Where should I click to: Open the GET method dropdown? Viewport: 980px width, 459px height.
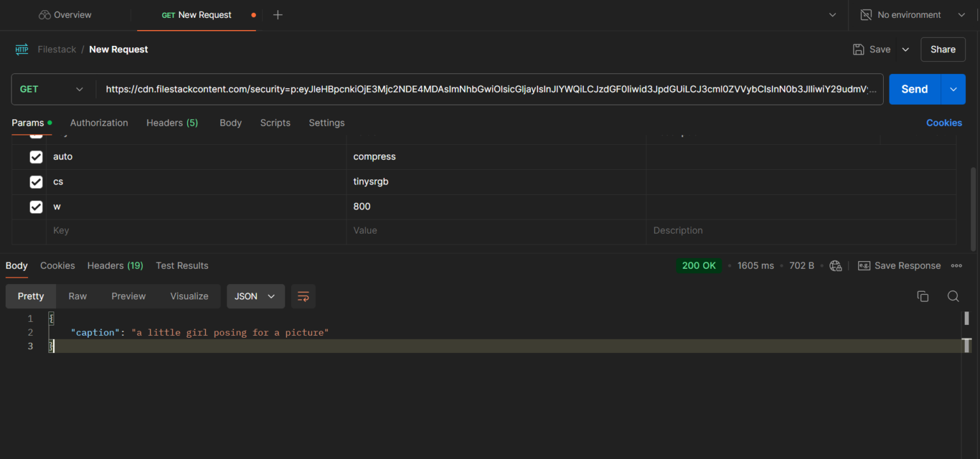[52, 89]
